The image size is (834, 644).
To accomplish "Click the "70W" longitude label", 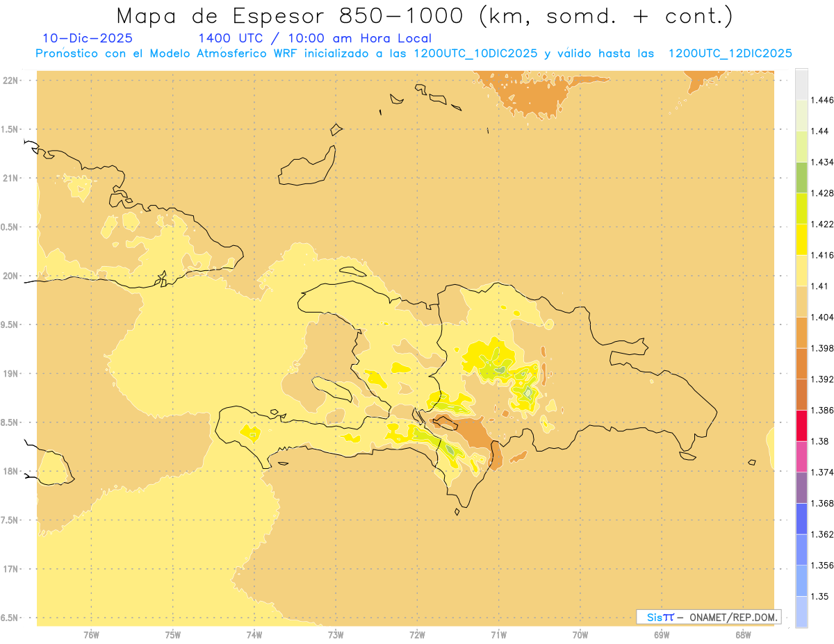I will tap(580, 634).
